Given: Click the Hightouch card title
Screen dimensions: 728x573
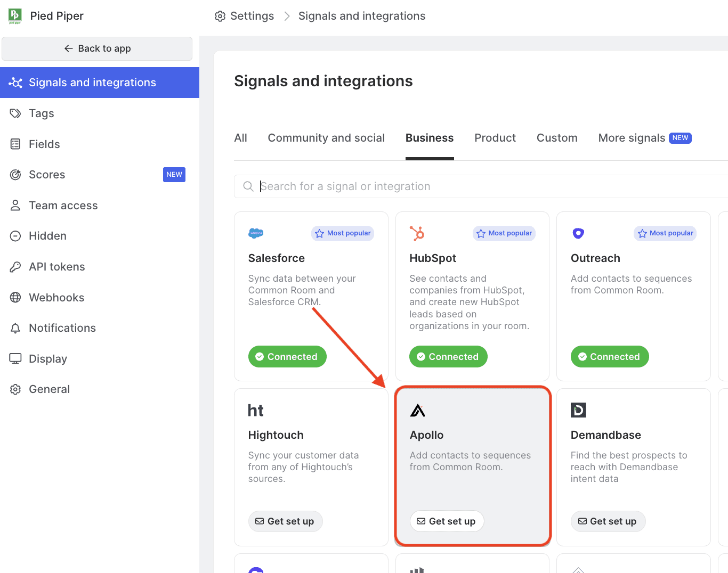Looking at the screenshot, I should coord(276,435).
